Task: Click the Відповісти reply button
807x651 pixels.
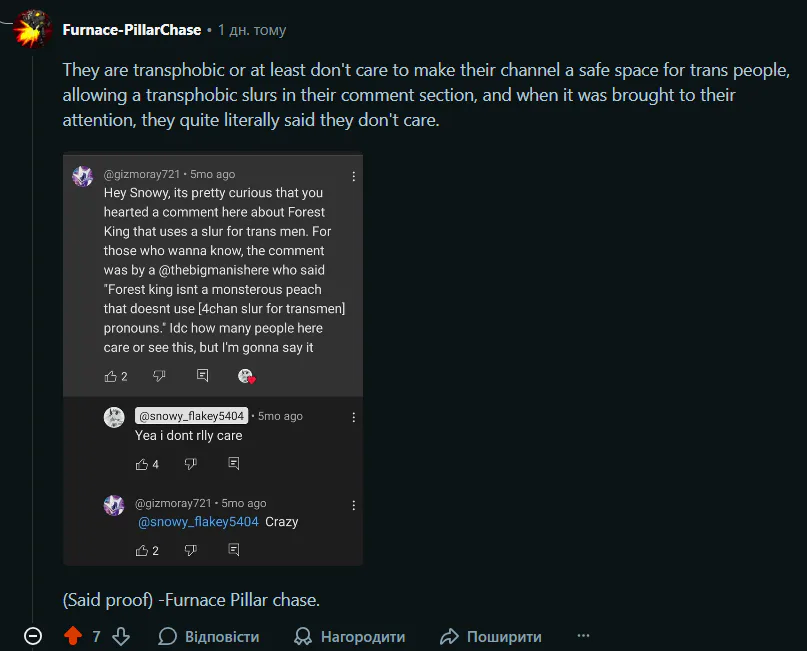Action: tap(209, 636)
